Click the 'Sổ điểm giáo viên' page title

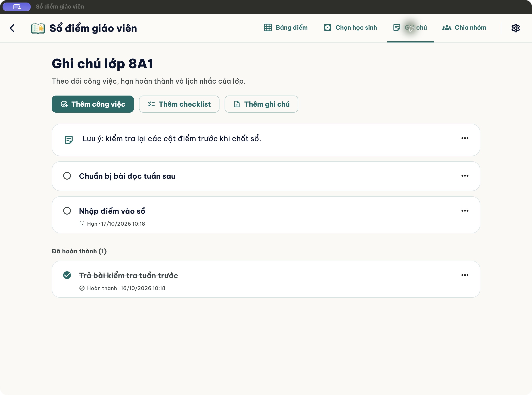tap(93, 28)
